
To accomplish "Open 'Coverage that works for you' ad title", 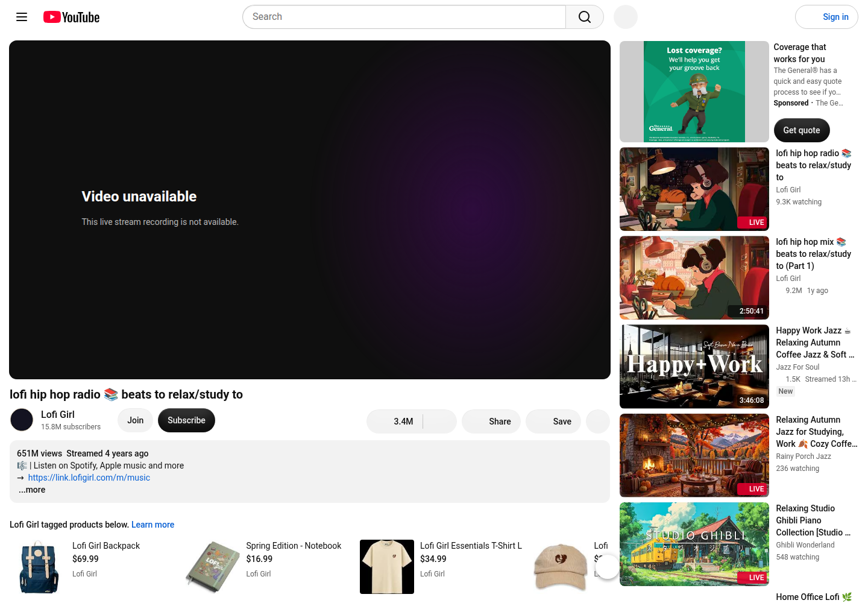I will pos(800,53).
